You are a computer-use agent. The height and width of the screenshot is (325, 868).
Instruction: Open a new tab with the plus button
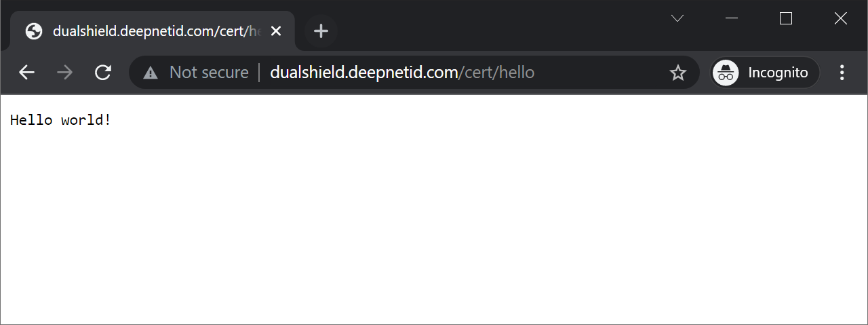click(x=321, y=31)
